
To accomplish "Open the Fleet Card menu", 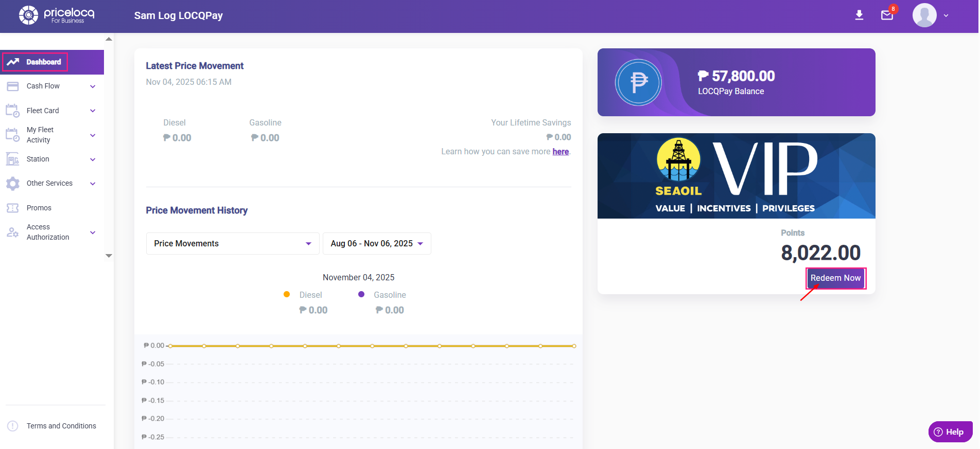I will pos(43,111).
